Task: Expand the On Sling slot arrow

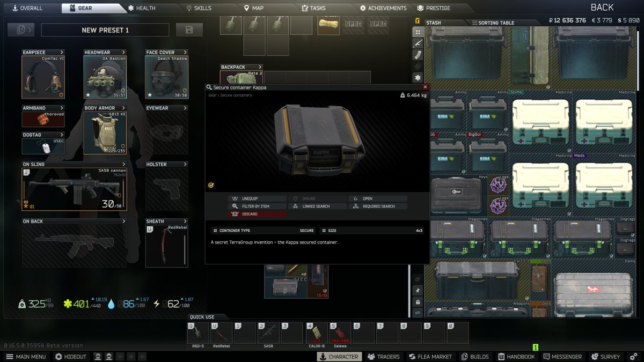Action: pyautogui.click(x=124, y=165)
